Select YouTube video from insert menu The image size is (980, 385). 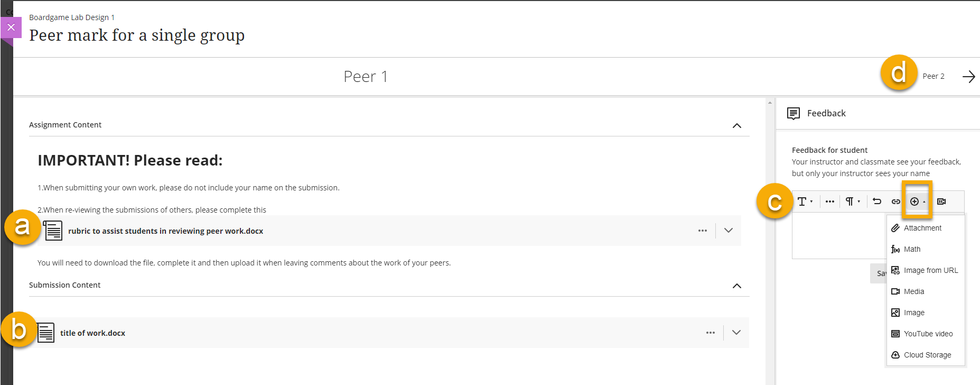pos(928,334)
